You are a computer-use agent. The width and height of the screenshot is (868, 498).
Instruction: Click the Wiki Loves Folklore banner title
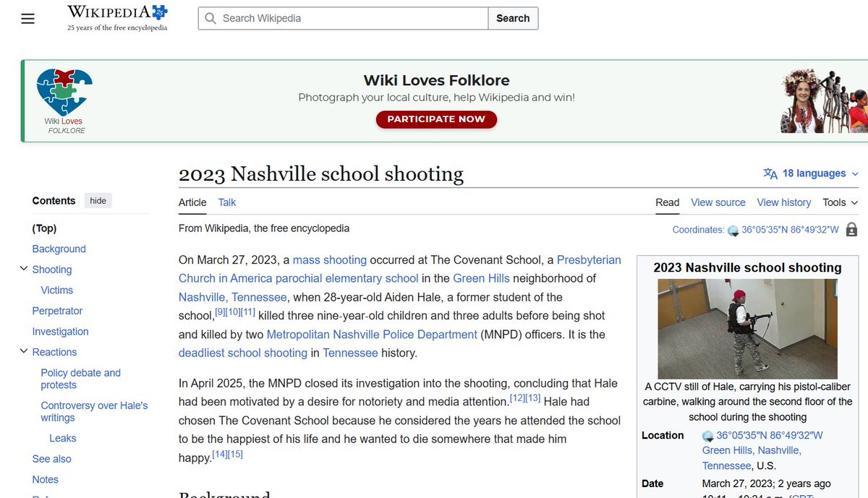point(436,80)
